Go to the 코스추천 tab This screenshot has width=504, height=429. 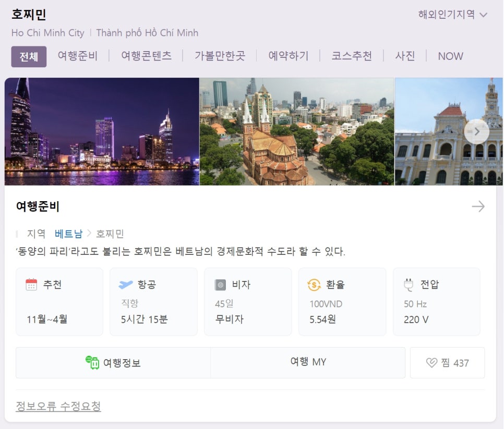tap(352, 56)
